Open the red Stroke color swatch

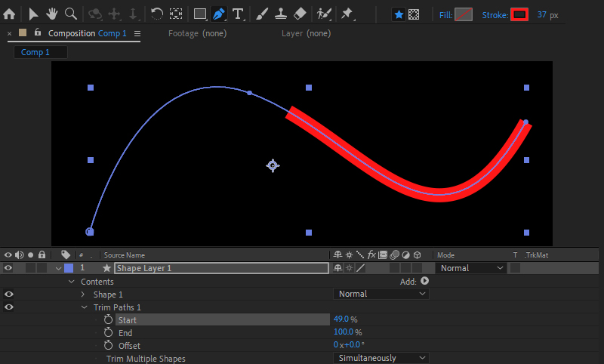[519, 14]
